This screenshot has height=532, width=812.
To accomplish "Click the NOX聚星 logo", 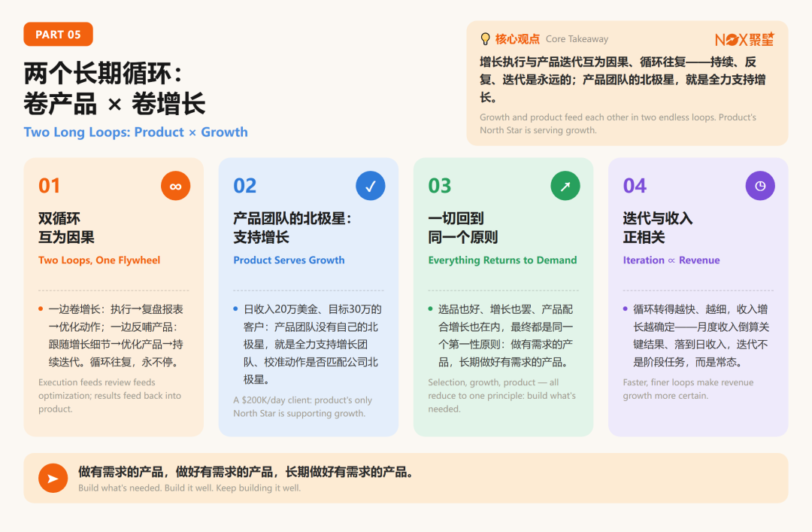I will click(744, 39).
